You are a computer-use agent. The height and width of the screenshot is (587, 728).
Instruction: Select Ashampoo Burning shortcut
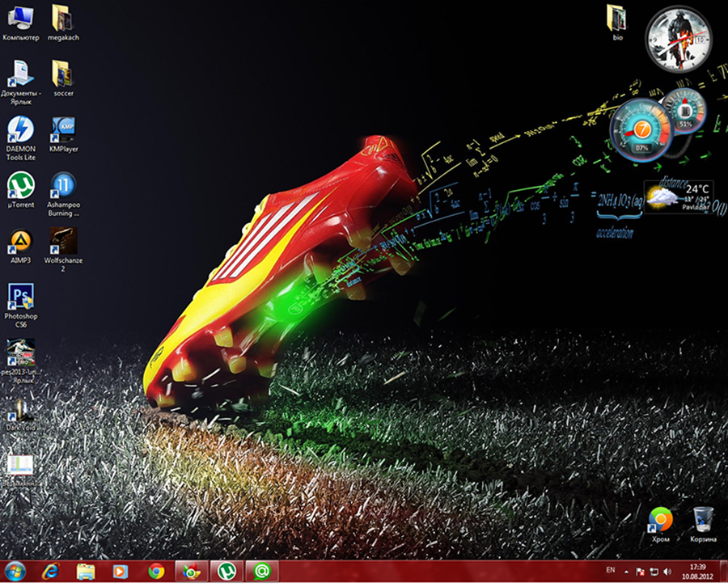[63, 194]
